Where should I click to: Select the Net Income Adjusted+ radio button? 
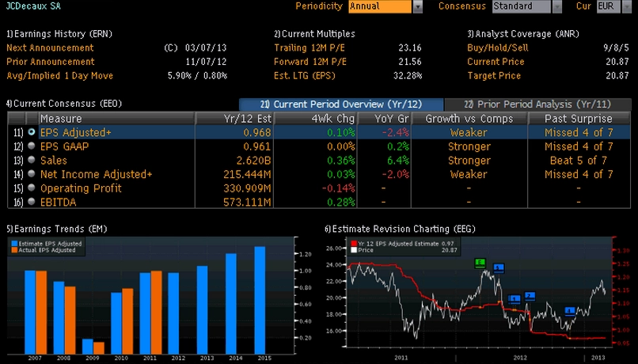coord(32,173)
